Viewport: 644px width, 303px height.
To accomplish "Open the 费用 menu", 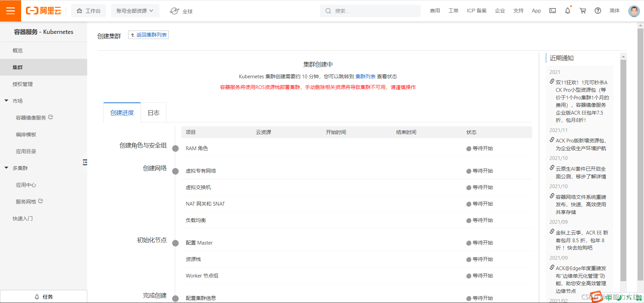I will pos(435,11).
